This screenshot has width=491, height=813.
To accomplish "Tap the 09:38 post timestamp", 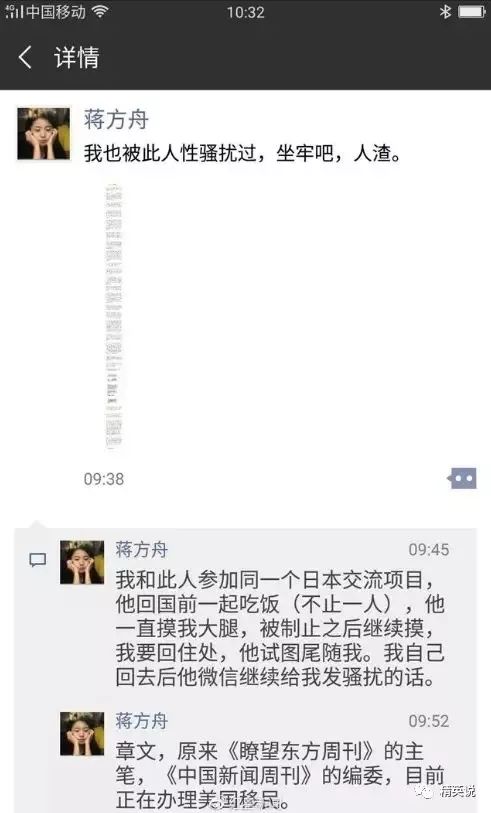I will (104, 479).
